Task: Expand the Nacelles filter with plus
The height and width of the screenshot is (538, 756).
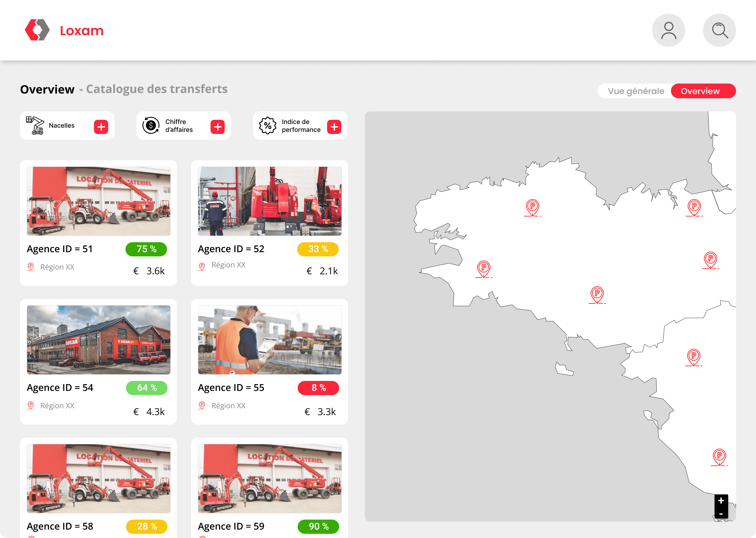Action: [101, 127]
